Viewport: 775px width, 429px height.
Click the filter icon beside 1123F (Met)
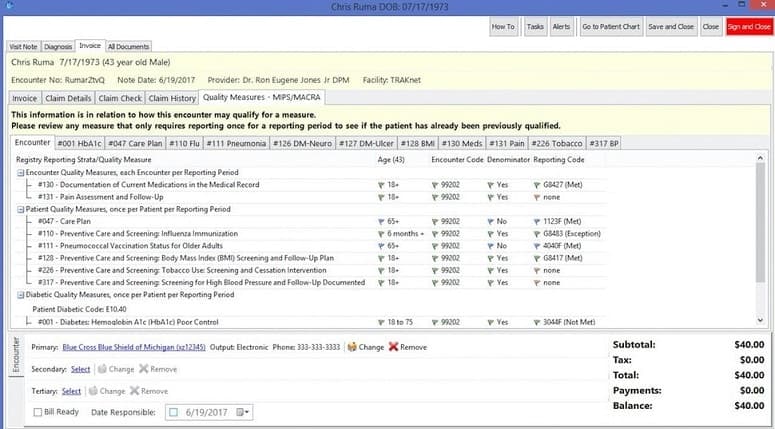click(537, 221)
